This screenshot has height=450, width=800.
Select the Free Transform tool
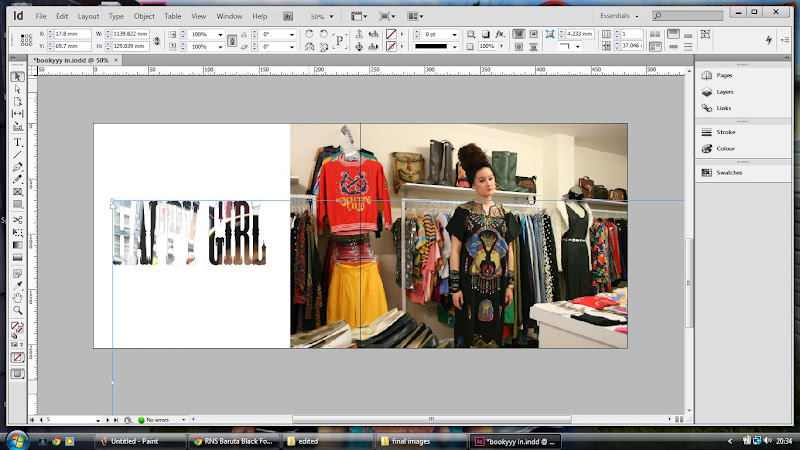coord(17,233)
